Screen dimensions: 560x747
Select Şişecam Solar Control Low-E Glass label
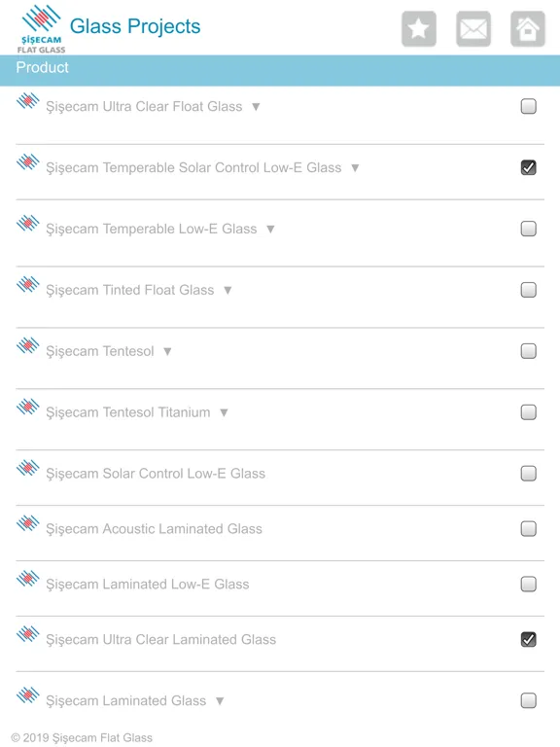pos(156,473)
